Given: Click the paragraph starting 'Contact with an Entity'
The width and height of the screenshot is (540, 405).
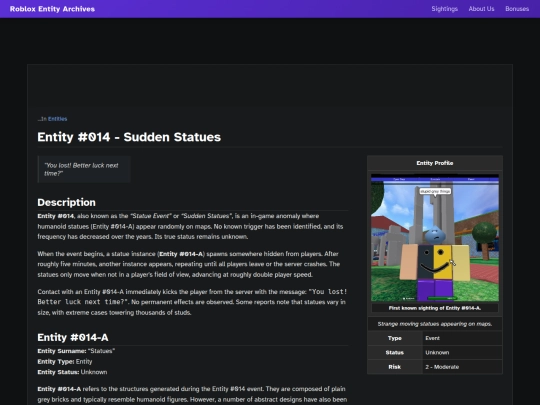Looking at the screenshot, I should click(x=192, y=302).
